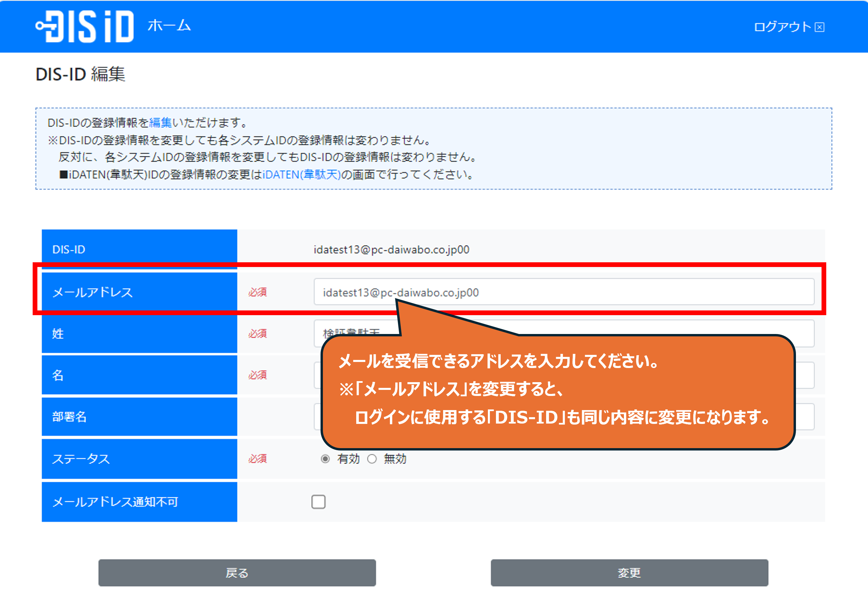This screenshot has height=601, width=868.
Task: Click the 部署名 field right edge
Action: 805,416
